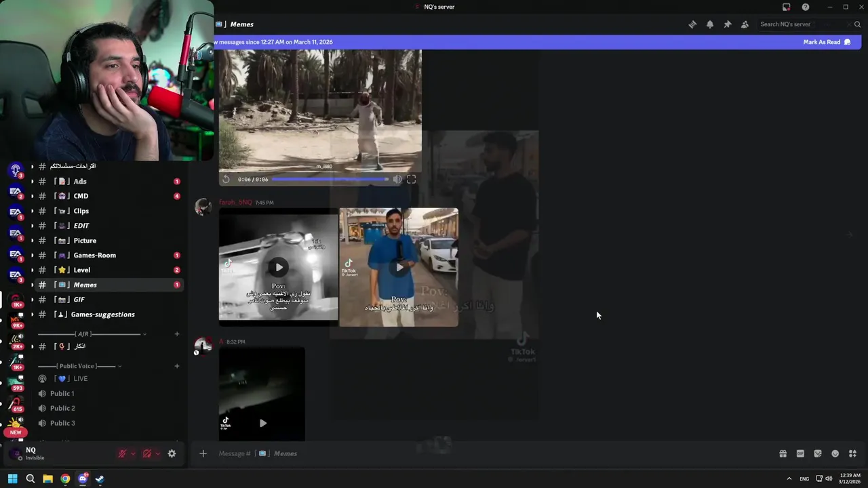
Task: Open the Apps launcher icon in message bar
Action: pos(852,453)
